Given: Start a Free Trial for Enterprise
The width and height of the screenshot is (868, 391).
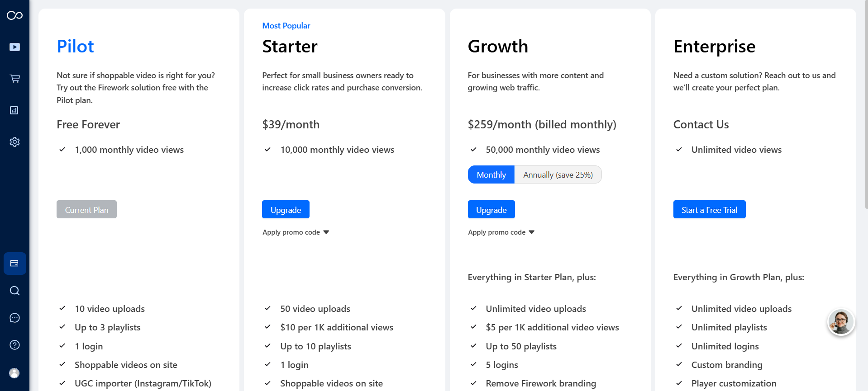Looking at the screenshot, I should tap(709, 209).
